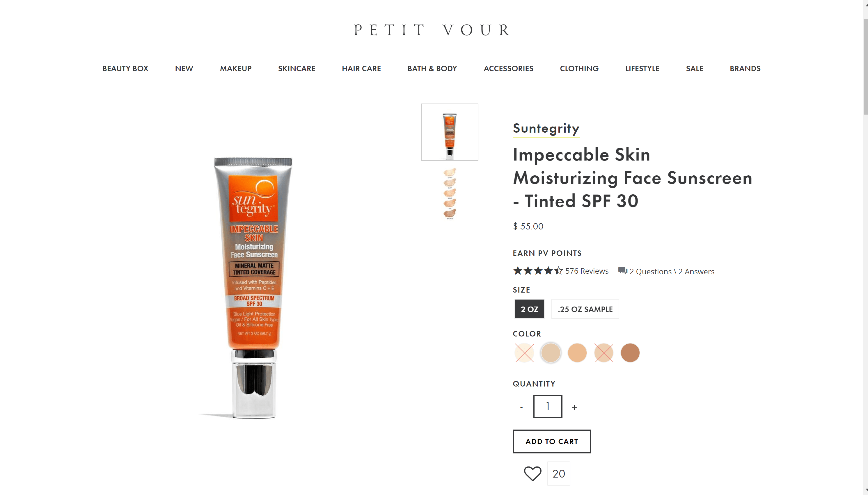Open the MAKEUP menu
This screenshot has width=868, height=495.
coord(236,69)
